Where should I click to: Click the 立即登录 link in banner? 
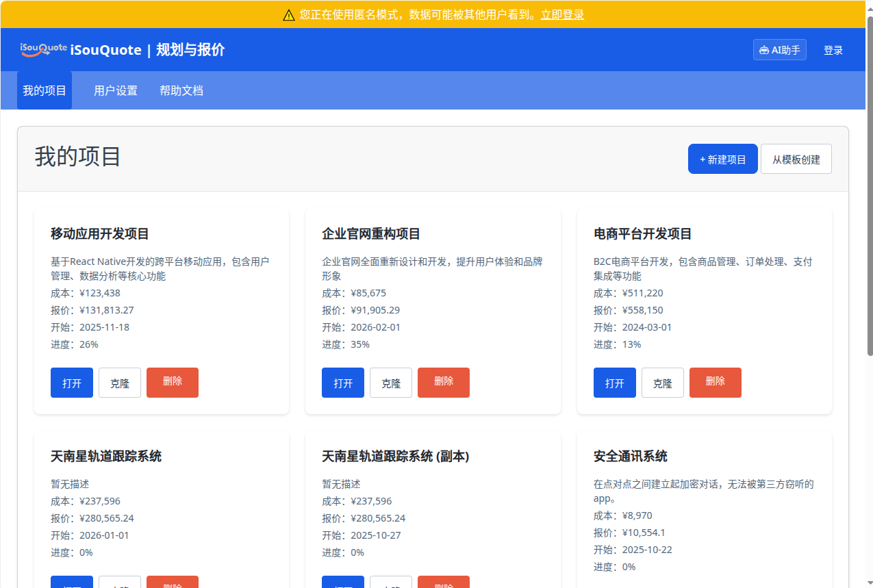click(562, 15)
